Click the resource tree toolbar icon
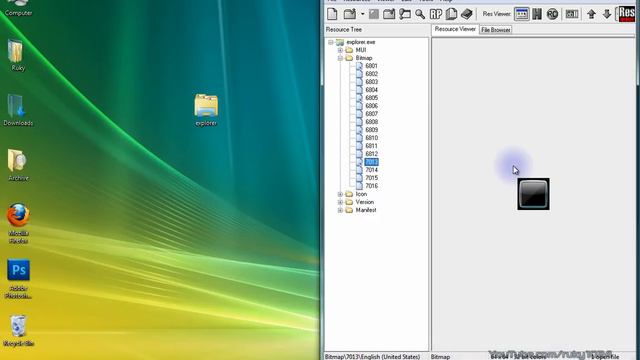Image resolution: width=640 pixels, height=360 pixels. coord(404,14)
